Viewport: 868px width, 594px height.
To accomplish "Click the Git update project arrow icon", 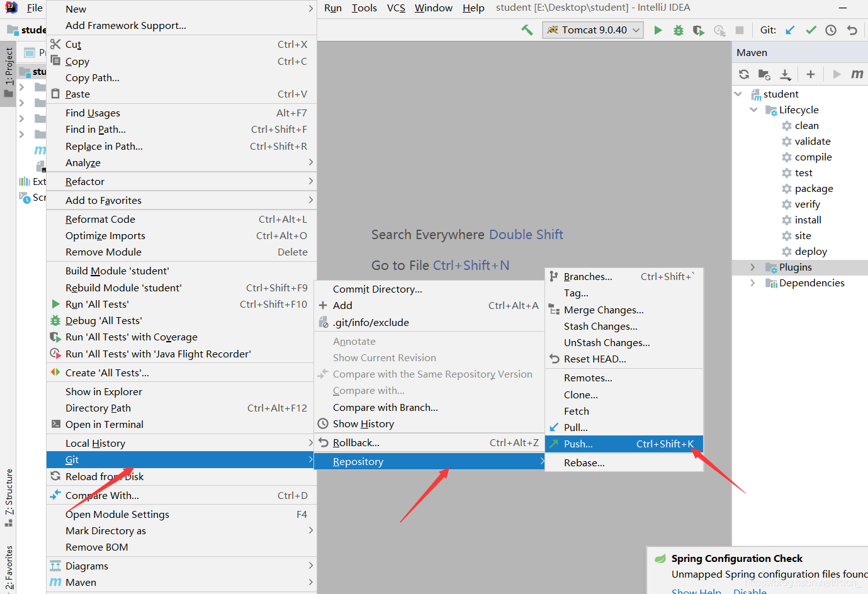I will [790, 30].
